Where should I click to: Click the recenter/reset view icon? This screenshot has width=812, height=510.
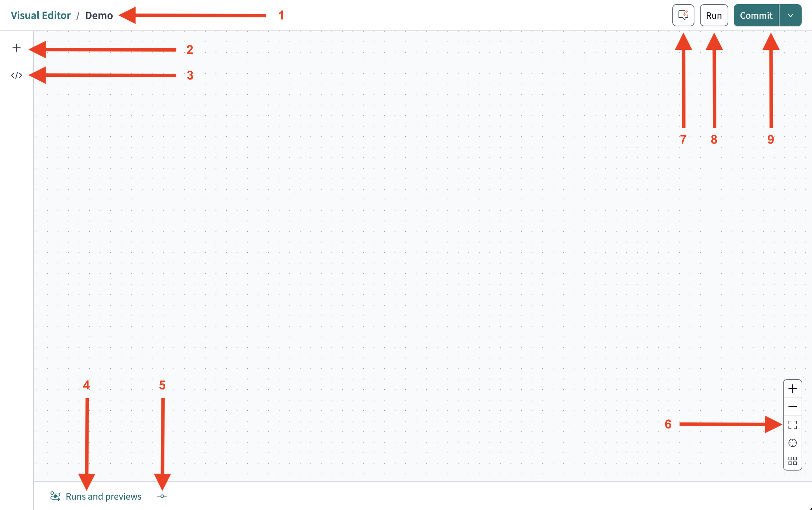(x=792, y=443)
